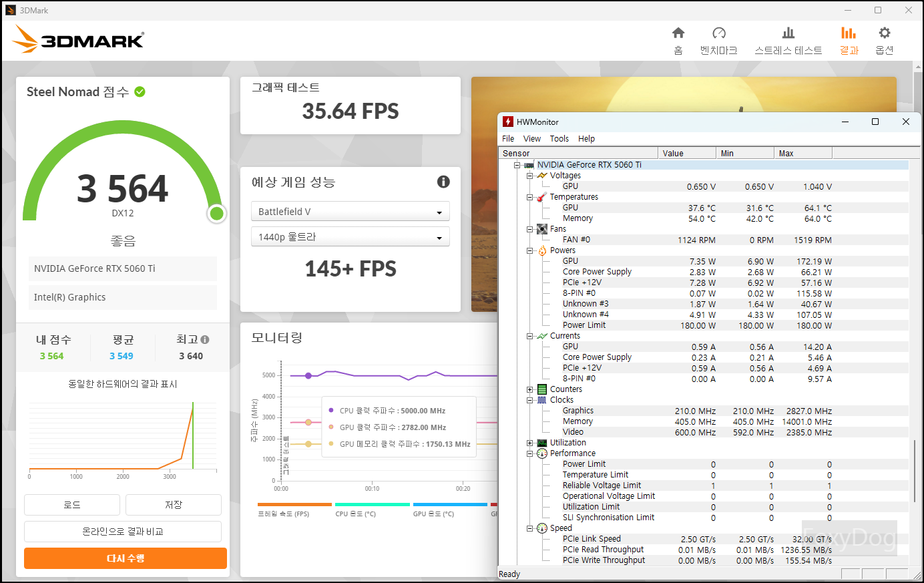924x583 pixels.
Task: Click the purple CPU clock marker on monitoring chart
Action: (308, 376)
